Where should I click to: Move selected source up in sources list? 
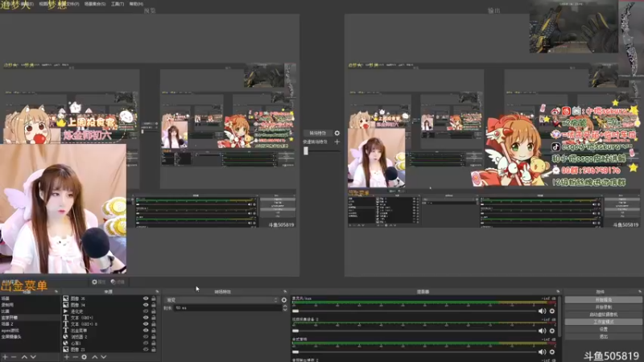[x=95, y=357]
